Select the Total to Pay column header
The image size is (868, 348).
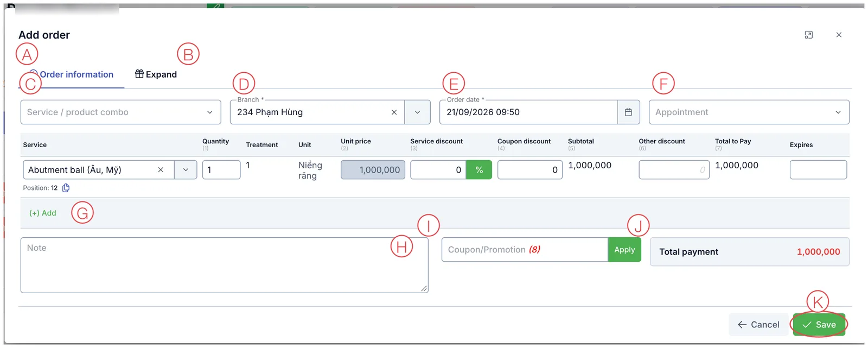click(733, 141)
